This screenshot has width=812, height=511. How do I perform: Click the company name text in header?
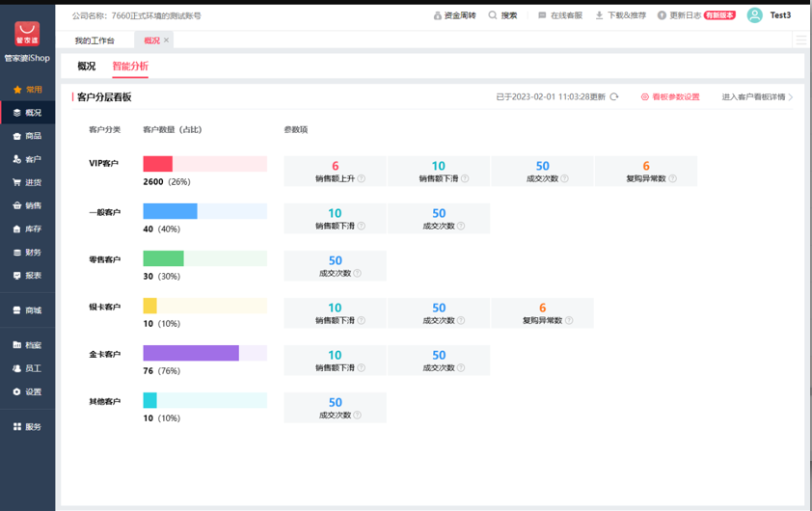[137, 15]
